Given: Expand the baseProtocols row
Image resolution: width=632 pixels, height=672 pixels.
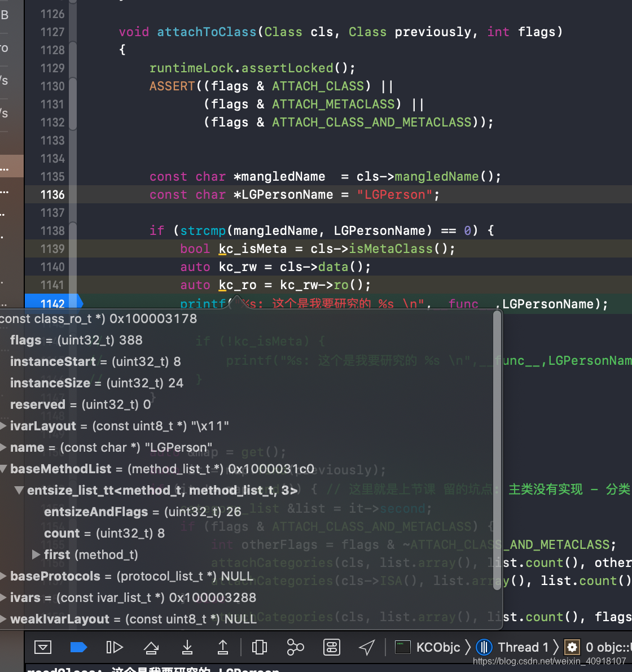Looking at the screenshot, I should (3, 576).
